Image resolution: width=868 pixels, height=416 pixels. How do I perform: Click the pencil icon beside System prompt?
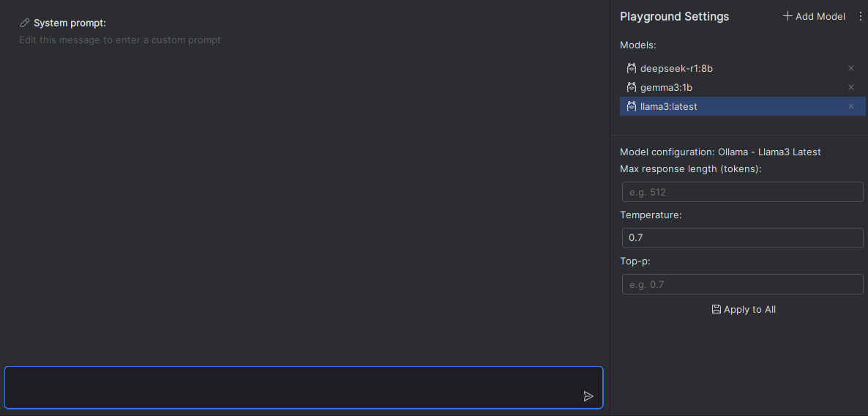[x=25, y=23]
